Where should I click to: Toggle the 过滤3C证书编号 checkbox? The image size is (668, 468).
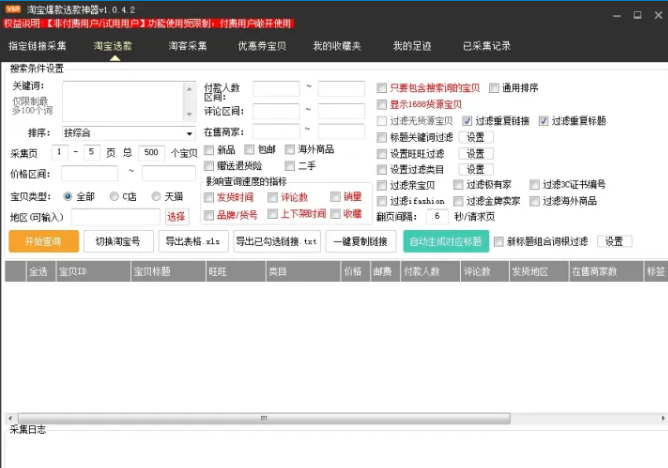tap(534, 184)
